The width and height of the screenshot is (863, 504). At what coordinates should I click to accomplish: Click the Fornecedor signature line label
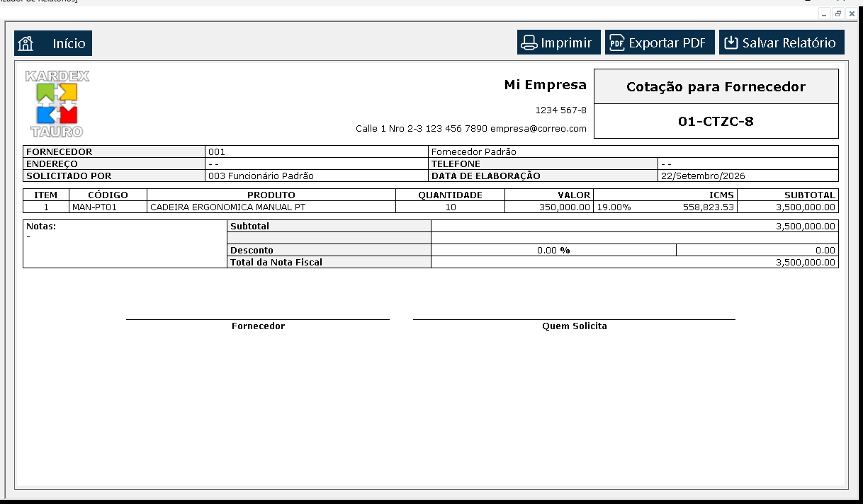point(258,326)
